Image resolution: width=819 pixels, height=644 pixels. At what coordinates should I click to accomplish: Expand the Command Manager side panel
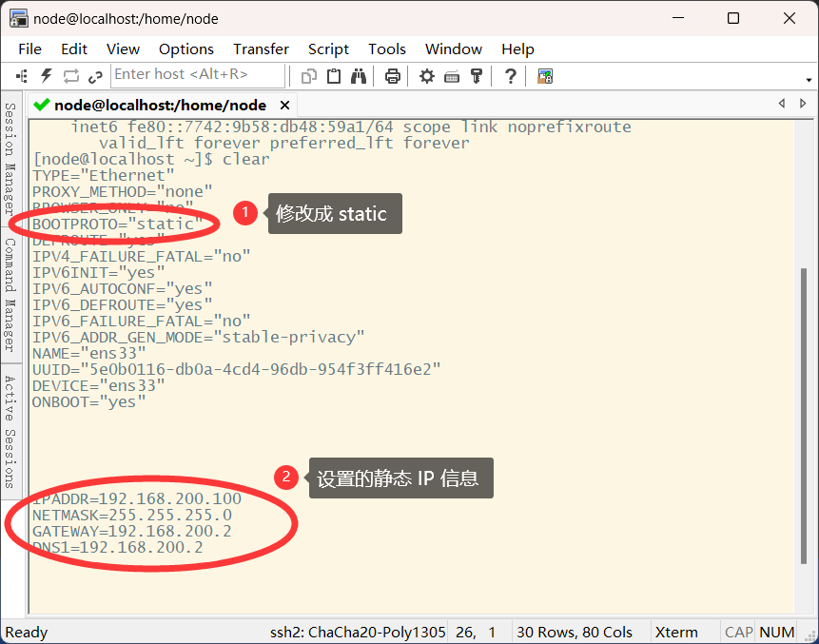[x=10, y=295]
